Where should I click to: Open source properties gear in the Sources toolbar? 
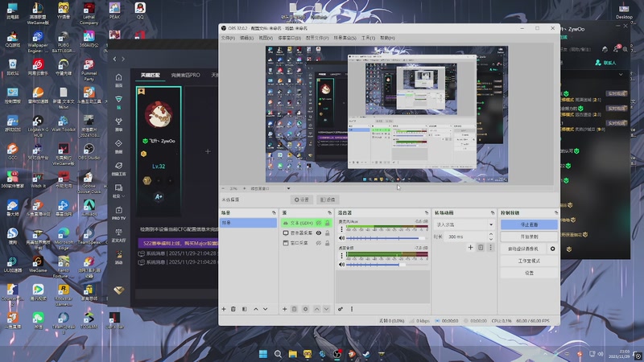(x=305, y=309)
